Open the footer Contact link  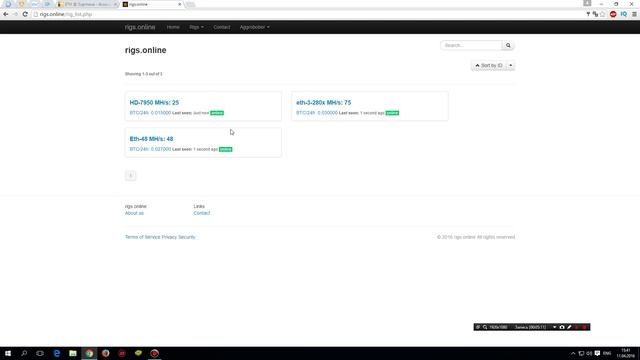pos(202,213)
